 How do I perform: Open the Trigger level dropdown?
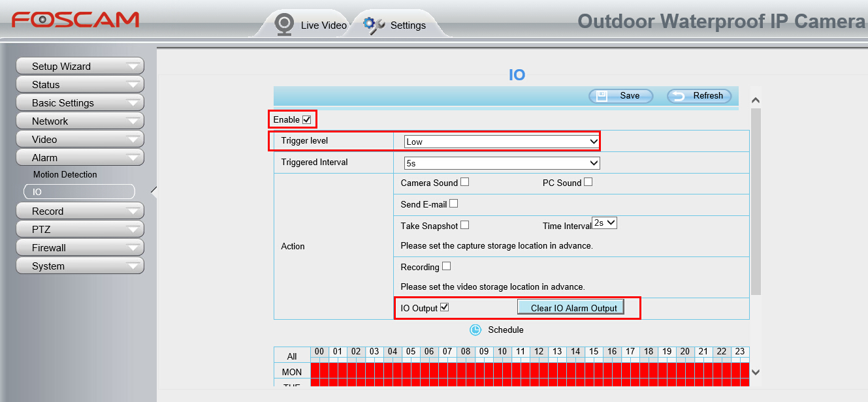(502, 142)
